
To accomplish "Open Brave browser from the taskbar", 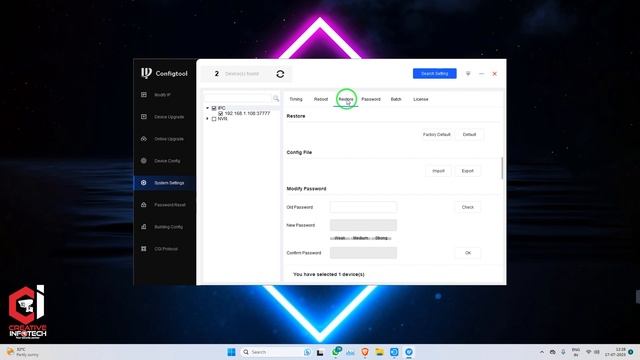I will click(x=364, y=352).
